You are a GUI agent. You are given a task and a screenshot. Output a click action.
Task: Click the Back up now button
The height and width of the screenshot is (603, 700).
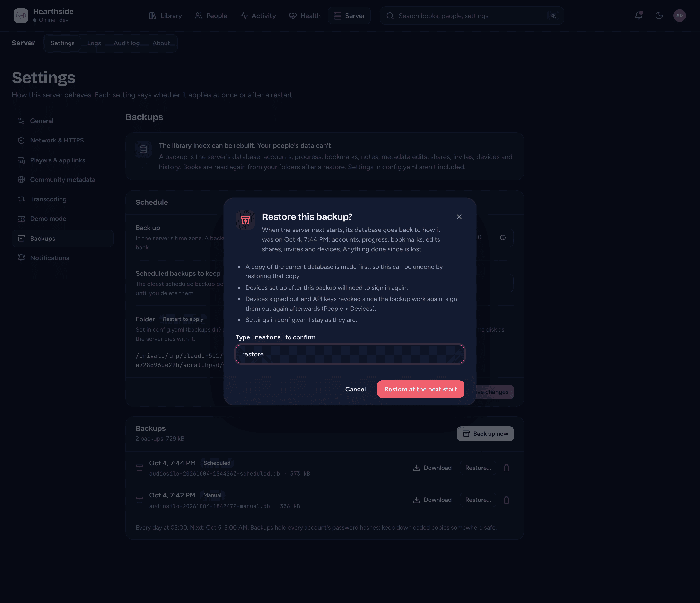click(x=485, y=434)
